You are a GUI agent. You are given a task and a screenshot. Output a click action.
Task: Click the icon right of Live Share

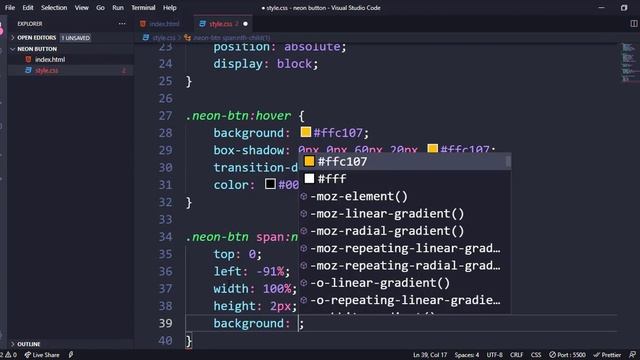[71, 355]
